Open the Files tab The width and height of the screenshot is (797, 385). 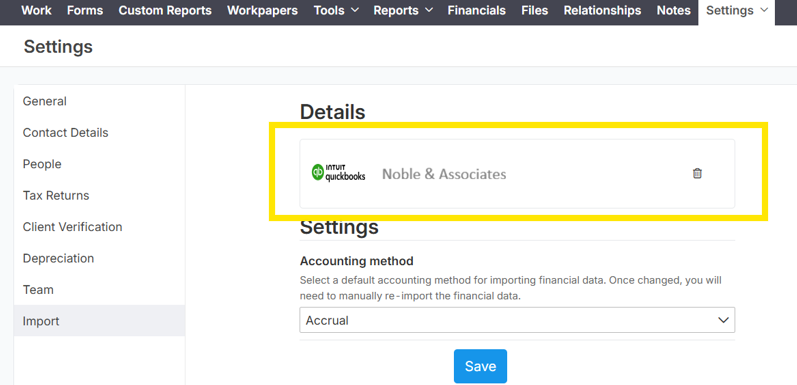[x=535, y=10]
